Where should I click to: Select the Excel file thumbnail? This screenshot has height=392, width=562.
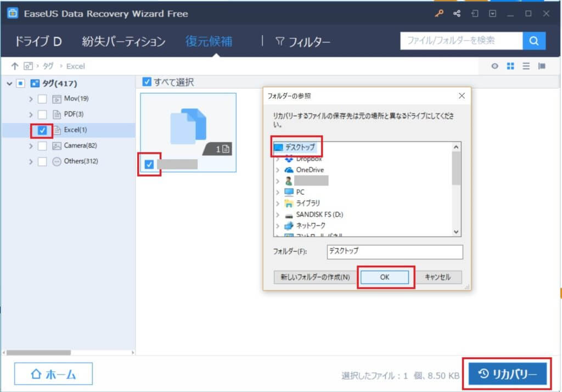188,133
